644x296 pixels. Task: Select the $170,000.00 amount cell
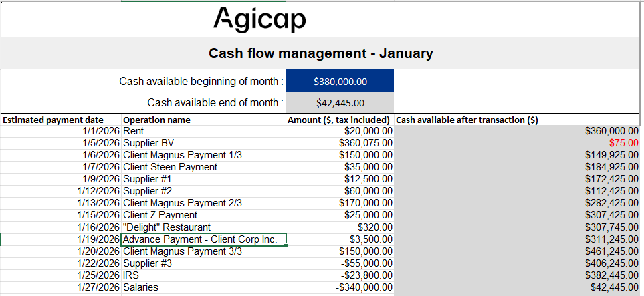click(x=340, y=203)
